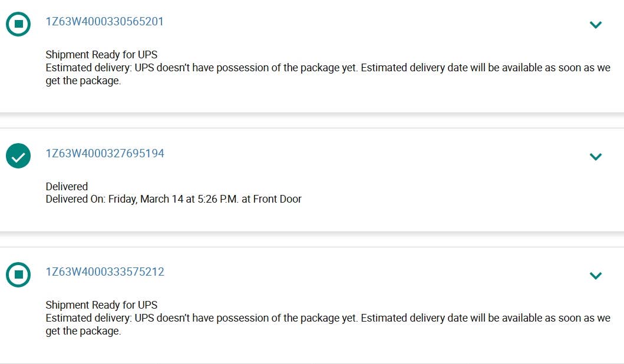This screenshot has height=364, width=624.
Task: Click the green delivered checkmark icon
Action: pyautogui.click(x=18, y=156)
